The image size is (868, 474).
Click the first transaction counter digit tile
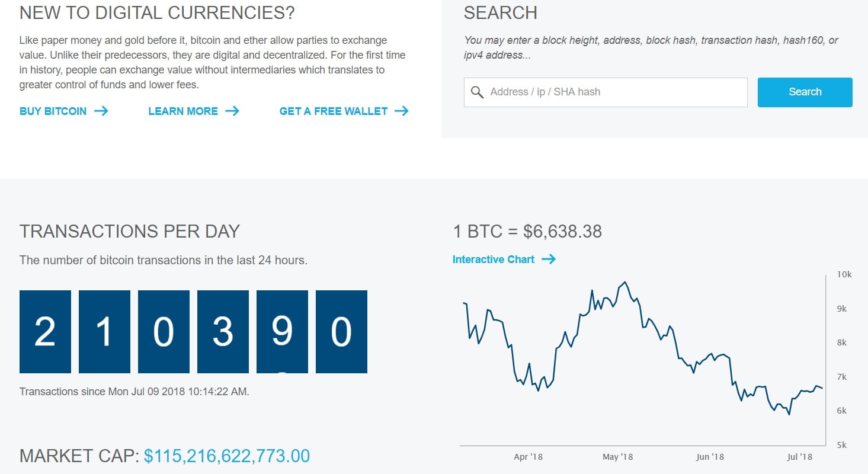click(45, 331)
